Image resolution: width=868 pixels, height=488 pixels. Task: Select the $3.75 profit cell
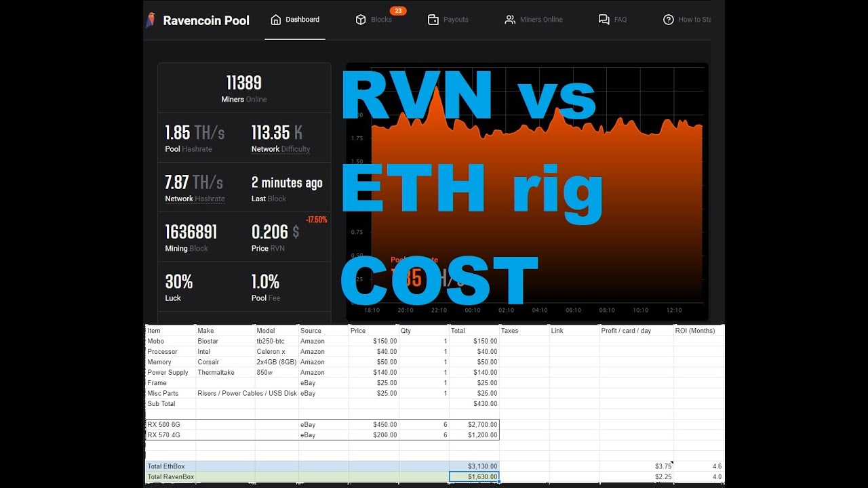point(637,466)
